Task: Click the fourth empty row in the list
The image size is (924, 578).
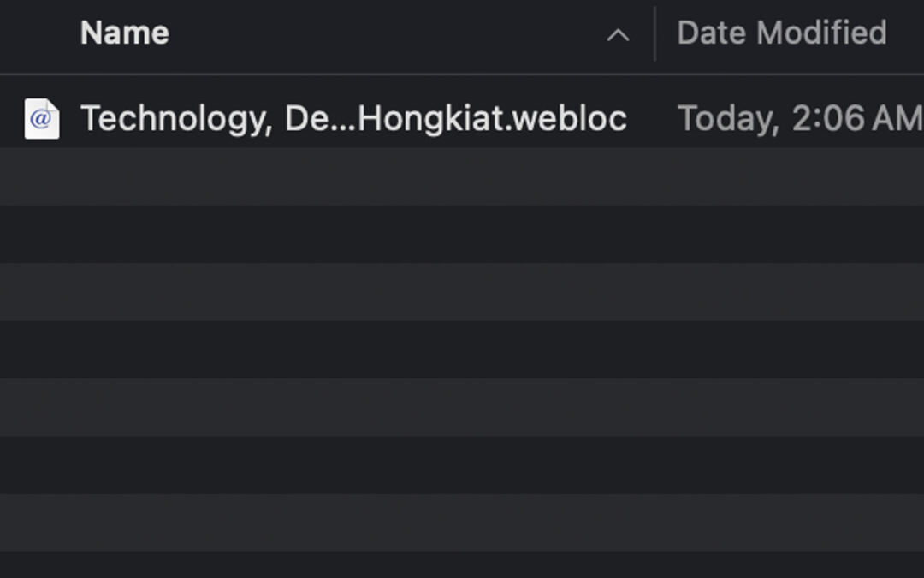Action: click(x=462, y=349)
